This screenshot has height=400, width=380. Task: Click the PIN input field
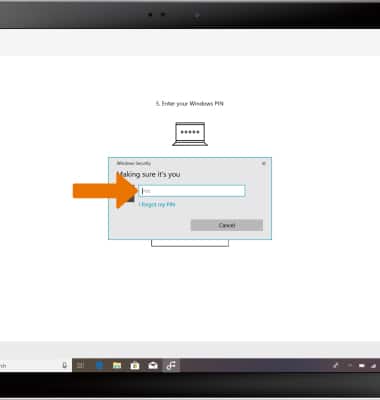click(x=192, y=191)
